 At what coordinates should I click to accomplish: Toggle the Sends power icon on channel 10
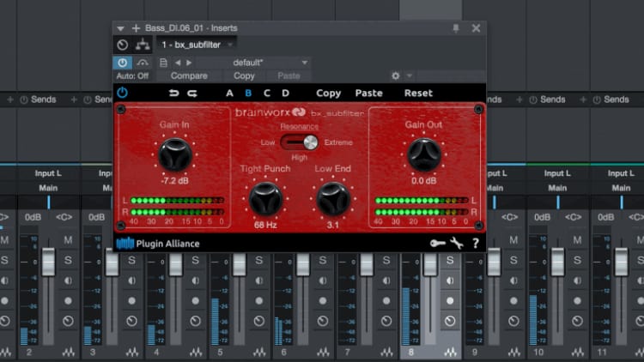point(532,100)
